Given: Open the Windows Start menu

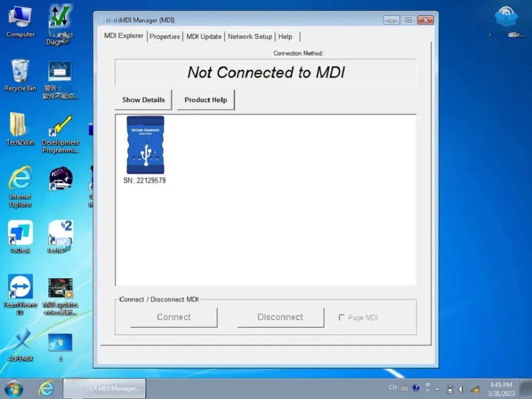Looking at the screenshot, I should click(x=14, y=388).
